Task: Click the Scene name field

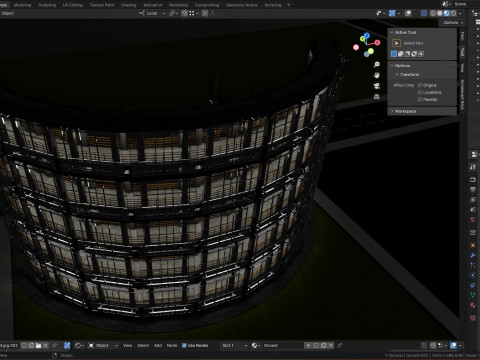Action: [466, 4]
